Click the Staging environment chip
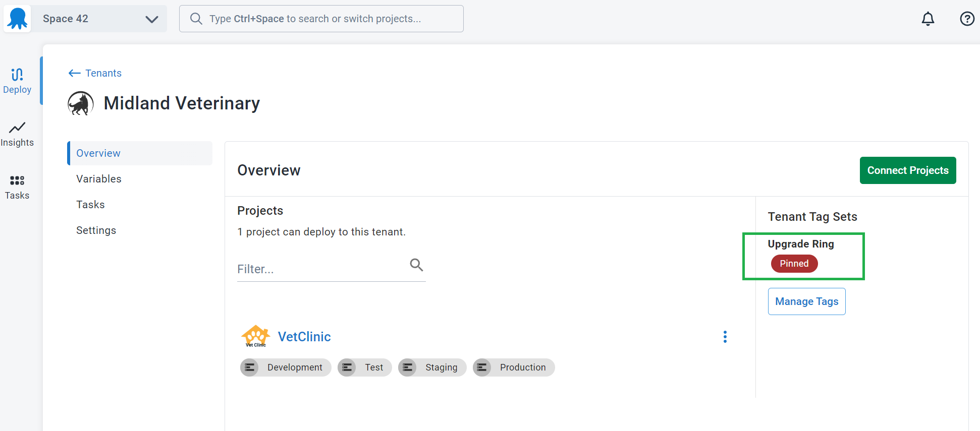The height and width of the screenshot is (431, 980). pos(432,367)
